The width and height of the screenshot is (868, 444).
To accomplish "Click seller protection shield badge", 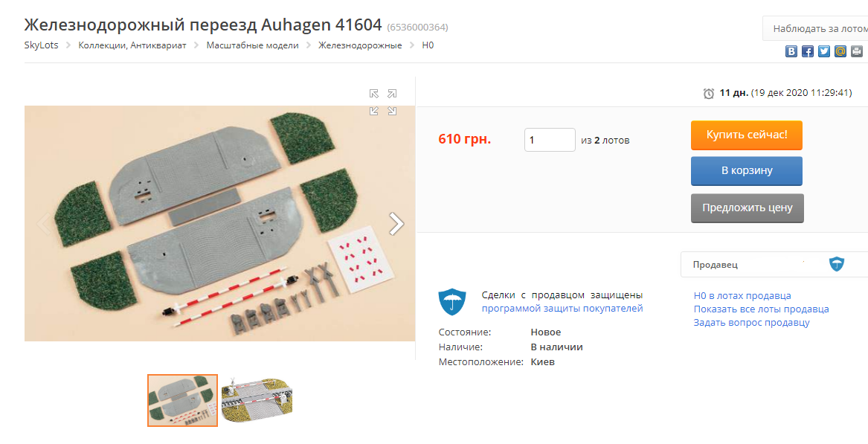I will (837, 264).
